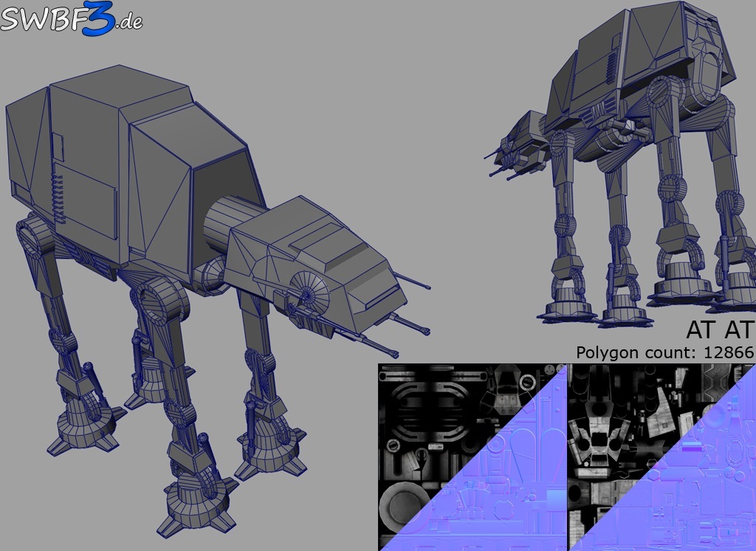Click the large AT-AT wireframe model
The height and width of the screenshot is (551, 756).
[x=217, y=301]
